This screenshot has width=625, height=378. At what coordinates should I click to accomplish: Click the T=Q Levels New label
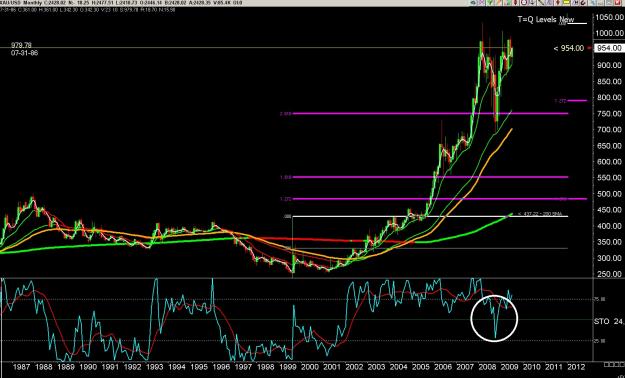pos(546,19)
